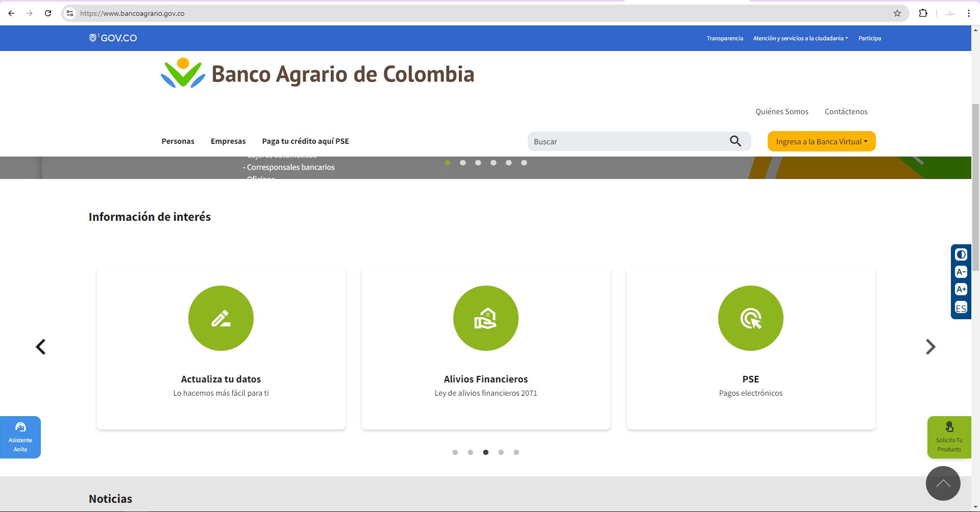Screen dimensions: 980x512
Task: Click the Solicita Tu Producto button
Action: coord(949,437)
